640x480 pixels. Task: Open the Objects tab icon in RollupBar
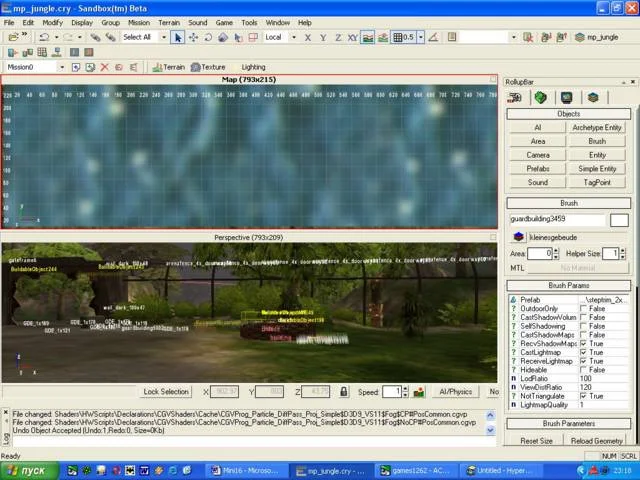514,98
